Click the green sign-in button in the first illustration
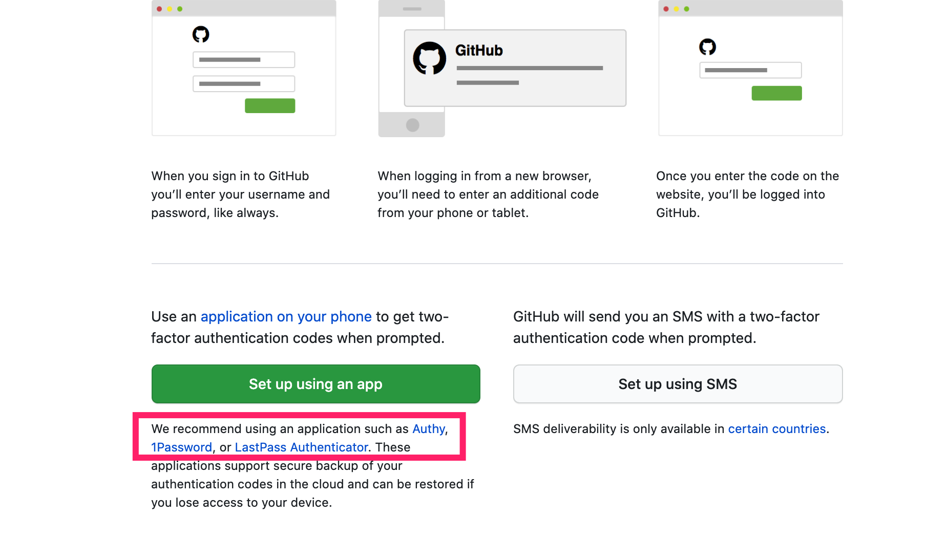This screenshot has height=560, width=926. 270,105
